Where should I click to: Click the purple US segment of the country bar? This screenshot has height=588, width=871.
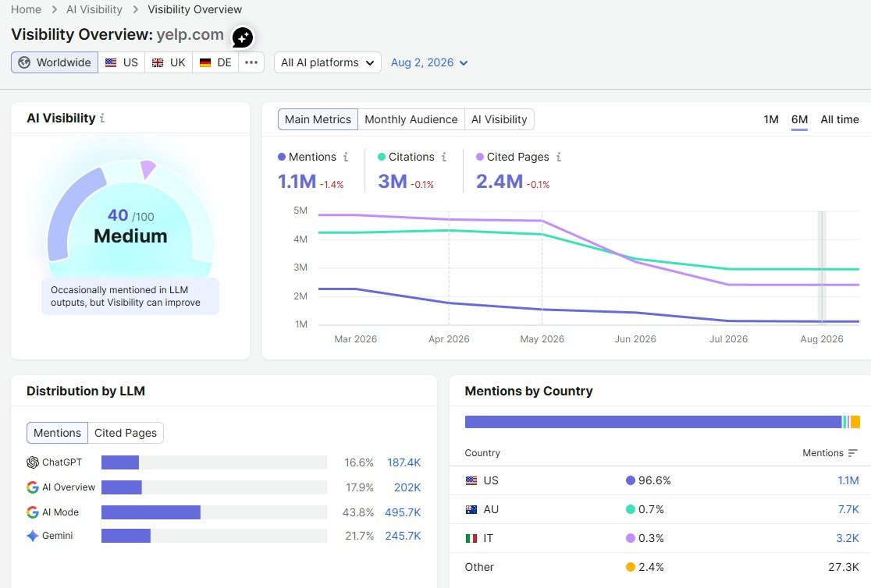click(653, 422)
